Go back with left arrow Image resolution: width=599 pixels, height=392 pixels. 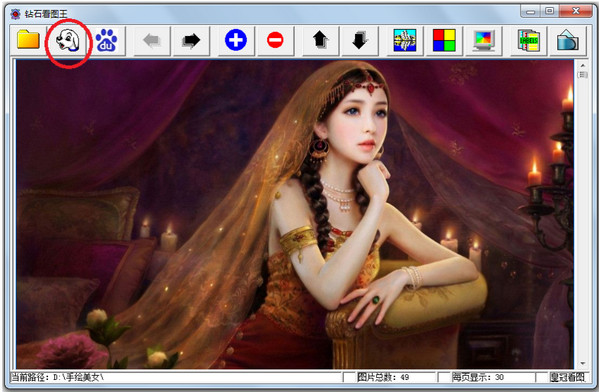(152, 40)
